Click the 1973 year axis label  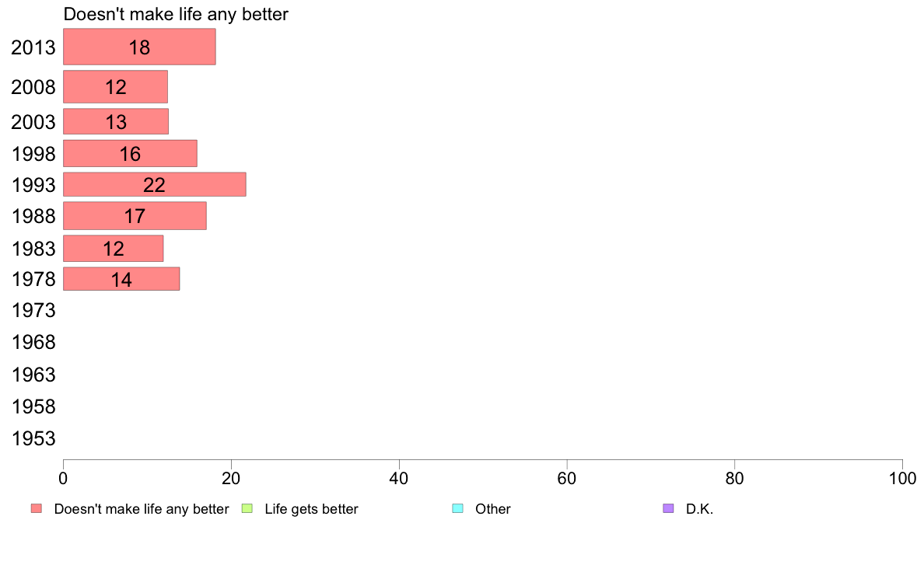[33, 310]
